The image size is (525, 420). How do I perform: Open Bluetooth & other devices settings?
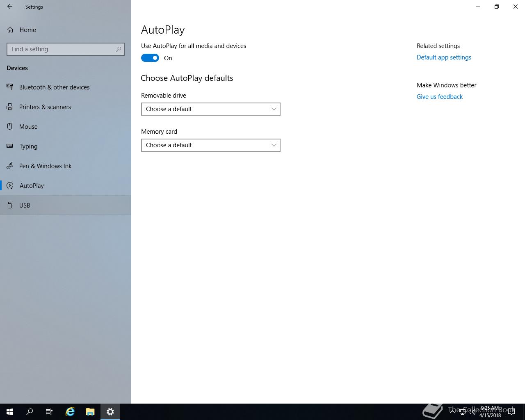(x=66, y=87)
